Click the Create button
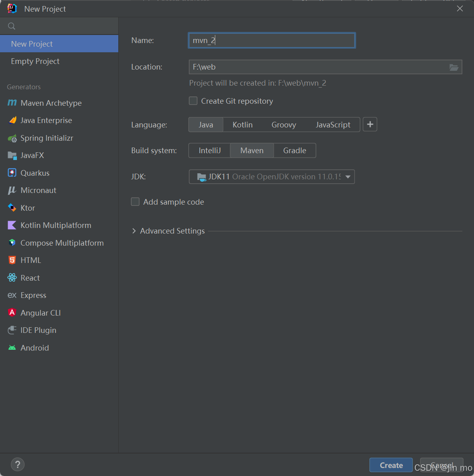This screenshot has height=476, width=474. coord(391,465)
